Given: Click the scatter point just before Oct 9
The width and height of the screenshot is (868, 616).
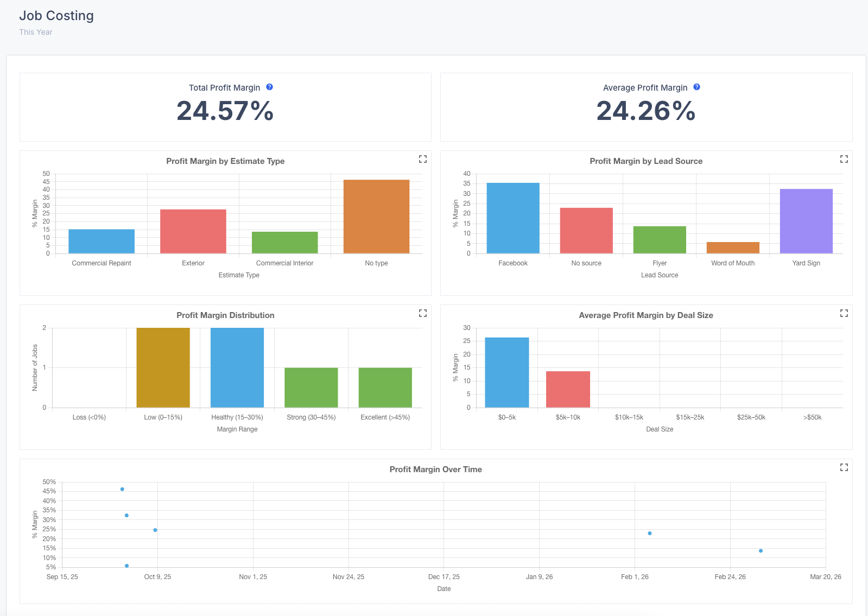Looking at the screenshot, I should [x=155, y=530].
